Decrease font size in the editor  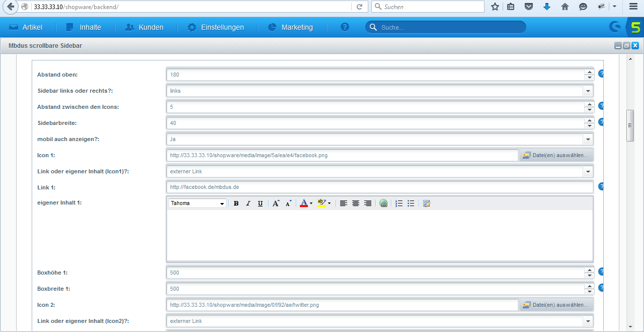(x=288, y=203)
